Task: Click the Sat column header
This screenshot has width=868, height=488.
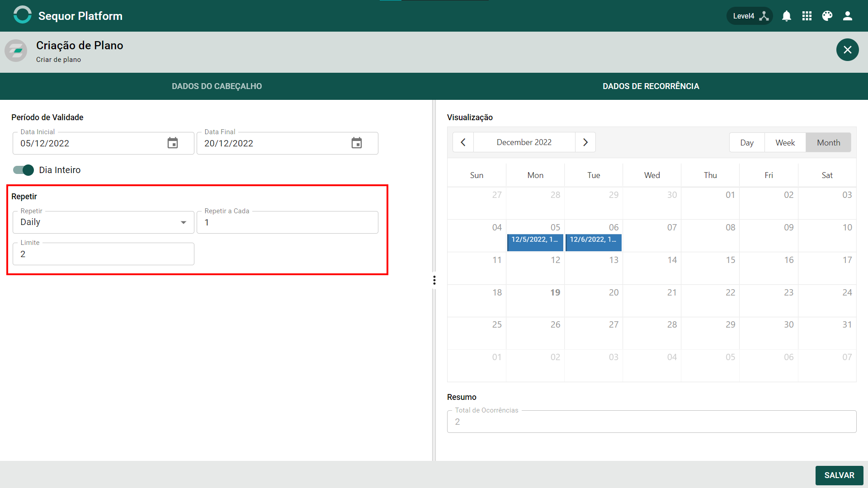Action: pos(827,175)
